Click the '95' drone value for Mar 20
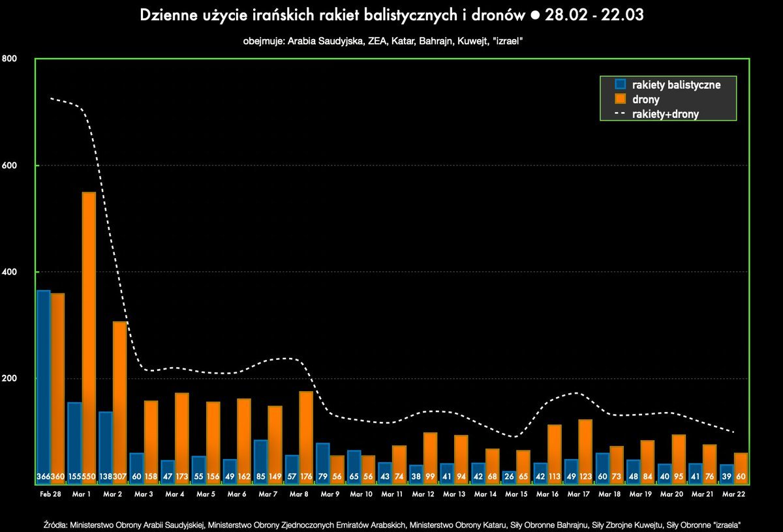 [679, 477]
